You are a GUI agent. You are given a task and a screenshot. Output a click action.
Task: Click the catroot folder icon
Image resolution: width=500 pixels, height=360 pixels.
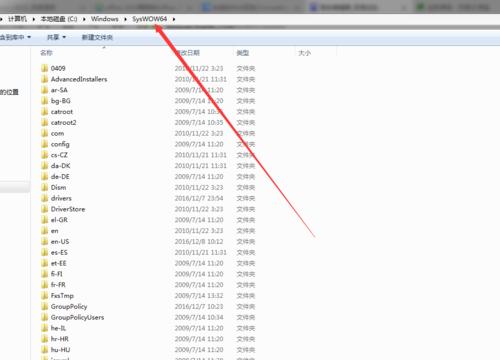44,112
